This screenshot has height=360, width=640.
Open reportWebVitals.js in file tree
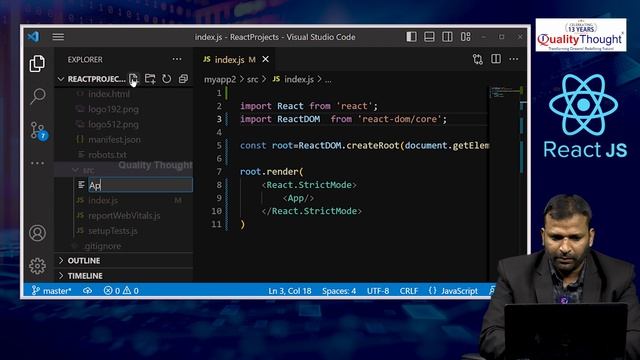click(x=124, y=216)
